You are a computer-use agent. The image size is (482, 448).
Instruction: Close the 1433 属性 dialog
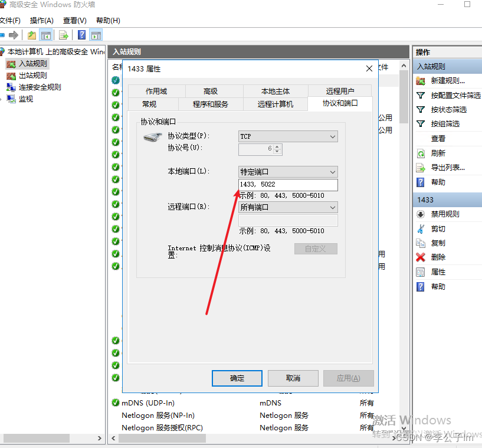(x=369, y=68)
